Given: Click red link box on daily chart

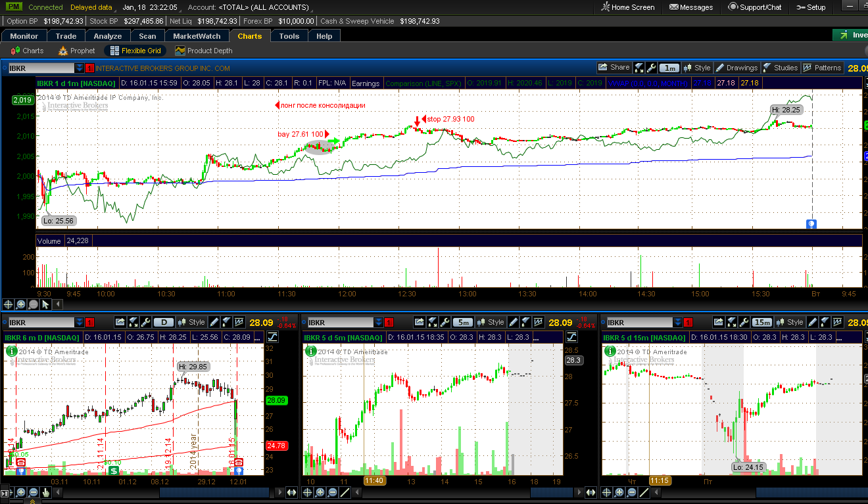Looking at the screenshot, I should (x=89, y=323).
